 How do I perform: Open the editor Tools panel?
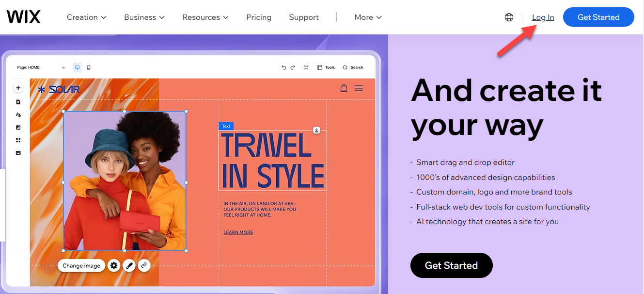click(326, 67)
